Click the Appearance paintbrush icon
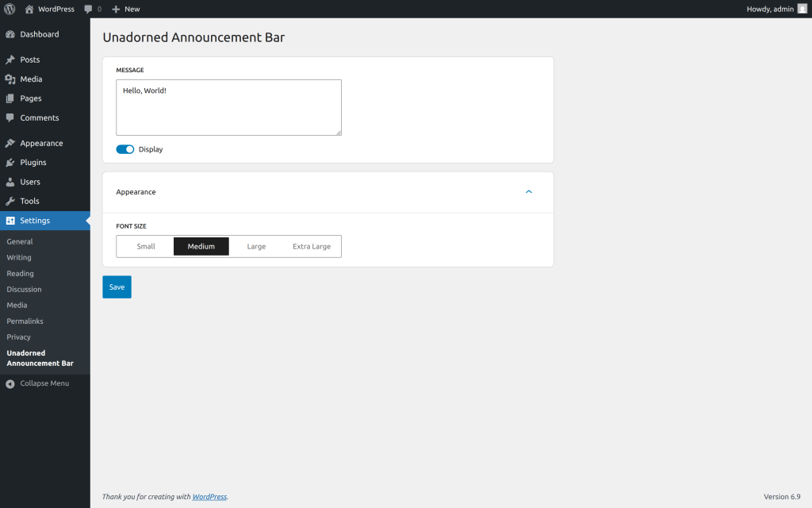The image size is (812, 508). click(x=10, y=144)
